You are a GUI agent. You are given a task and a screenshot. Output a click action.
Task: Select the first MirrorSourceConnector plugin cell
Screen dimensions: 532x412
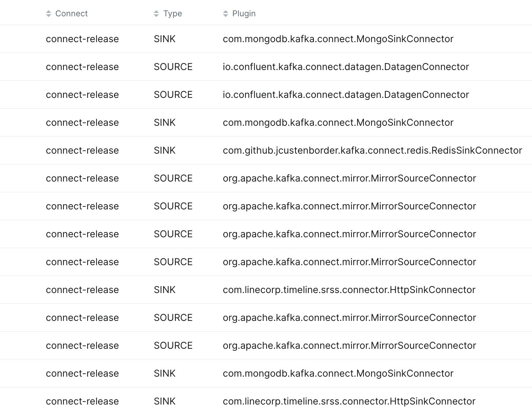[x=350, y=178]
